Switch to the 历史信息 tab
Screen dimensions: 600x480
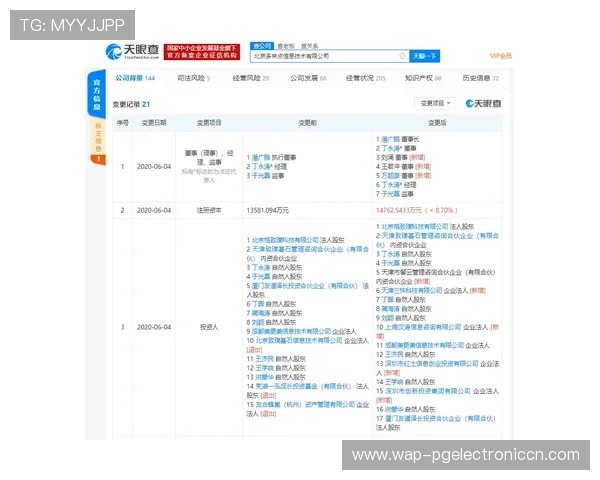tap(481, 78)
